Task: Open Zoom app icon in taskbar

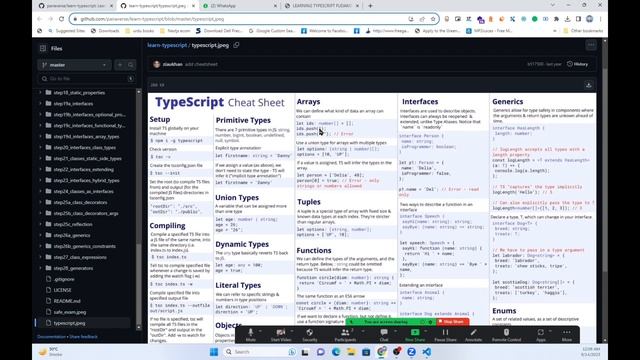Action: tap(411, 352)
